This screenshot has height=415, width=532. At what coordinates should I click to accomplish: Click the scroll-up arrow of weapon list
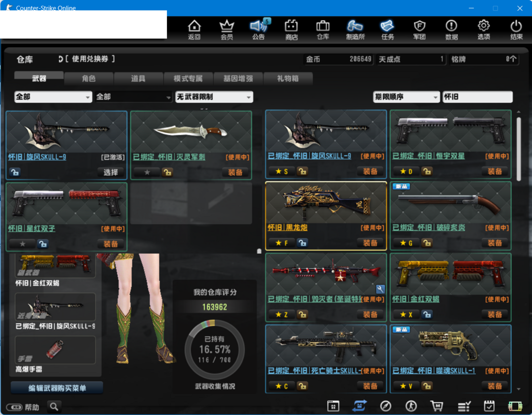pos(518,112)
